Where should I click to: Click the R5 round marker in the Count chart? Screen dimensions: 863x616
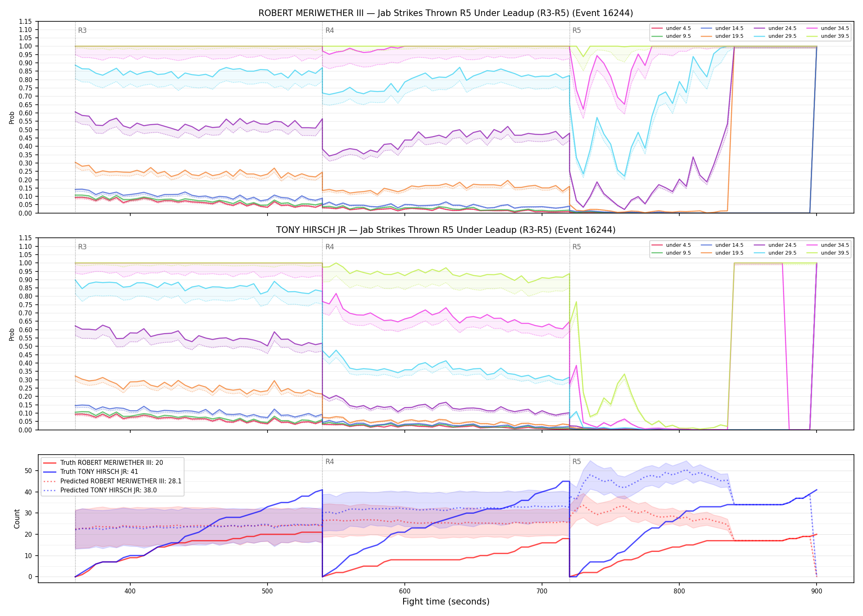[x=577, y=462]
